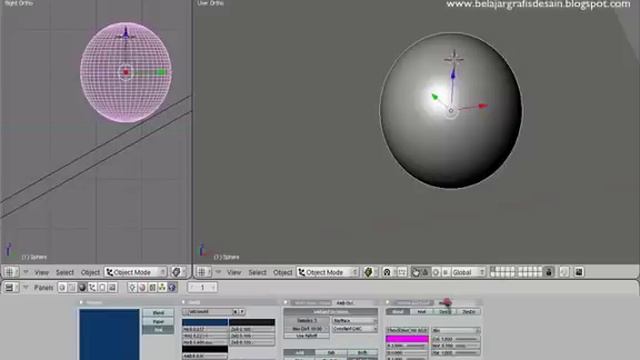Open Material buttons sub-context icon
The image size is (640, 360).
(x=142, y=287)
